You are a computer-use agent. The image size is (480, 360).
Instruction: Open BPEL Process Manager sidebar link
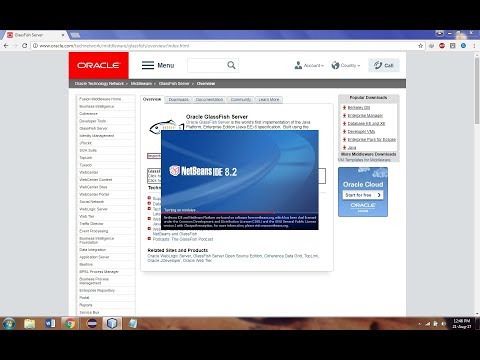click(99, 272)
